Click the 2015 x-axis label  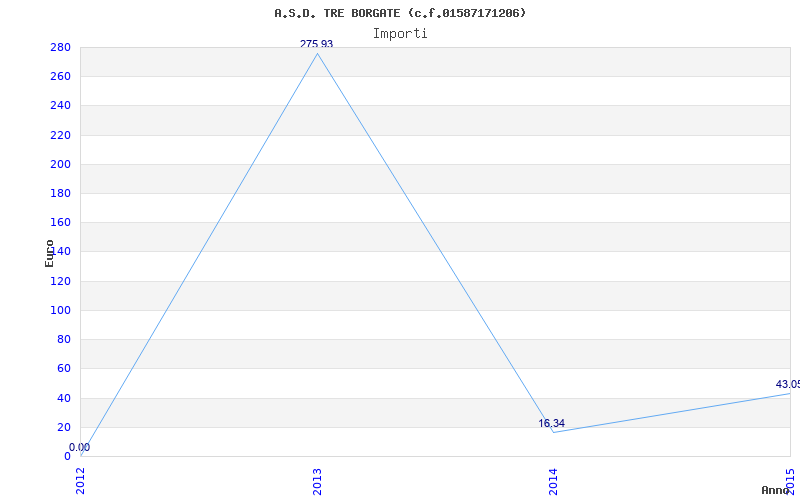[790, 482]
